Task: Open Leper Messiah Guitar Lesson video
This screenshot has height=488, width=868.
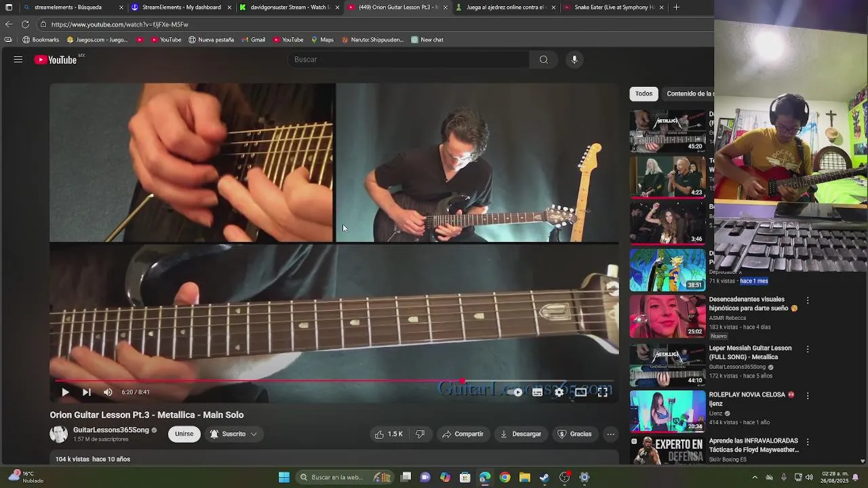Action: (x=750, y=352)
